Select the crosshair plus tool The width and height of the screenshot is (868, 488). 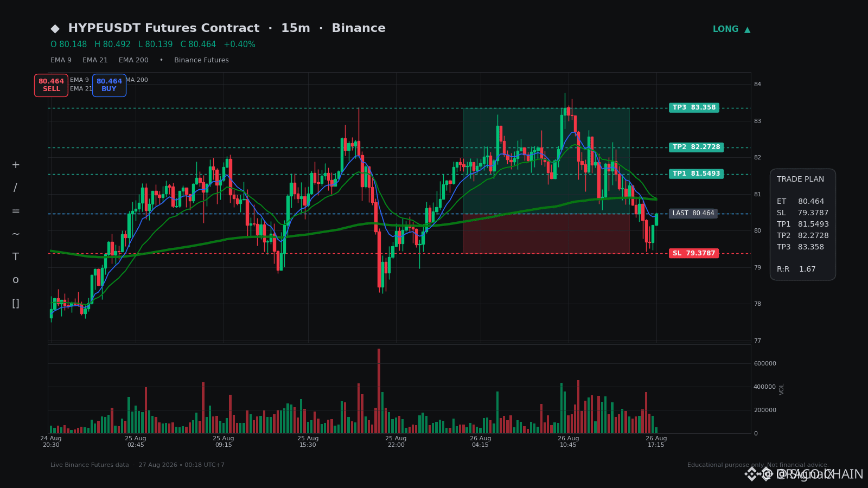click(x=16, y=165)
